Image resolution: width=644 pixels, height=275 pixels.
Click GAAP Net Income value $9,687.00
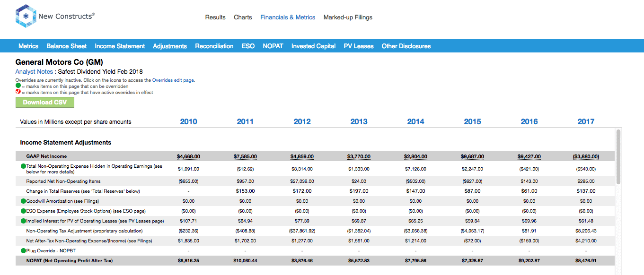click(x=472, y=156)
